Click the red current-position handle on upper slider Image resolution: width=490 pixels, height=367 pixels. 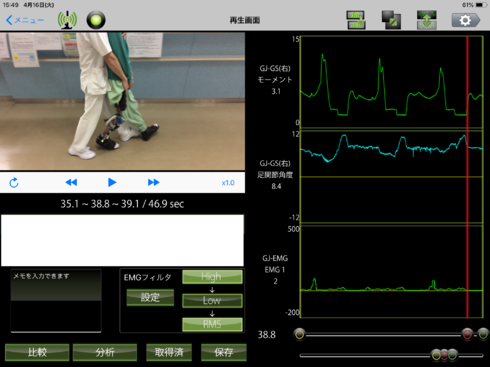(x=467, y=334)
